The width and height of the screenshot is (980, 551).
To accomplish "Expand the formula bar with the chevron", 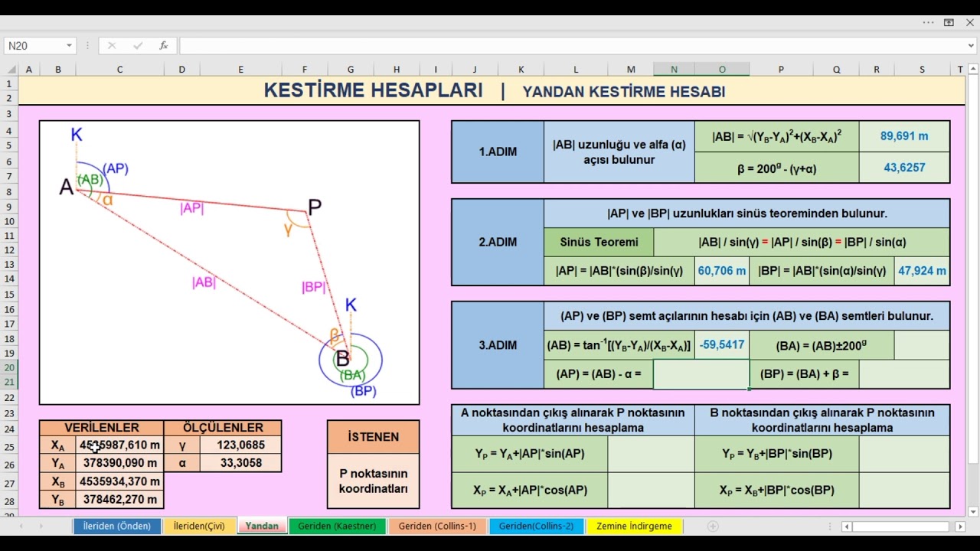I will tap(972, 46).
